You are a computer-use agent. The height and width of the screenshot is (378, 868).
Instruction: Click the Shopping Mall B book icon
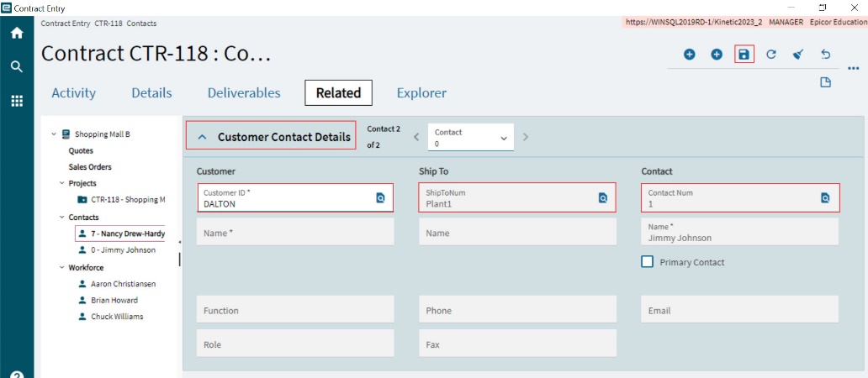[66, 134]
